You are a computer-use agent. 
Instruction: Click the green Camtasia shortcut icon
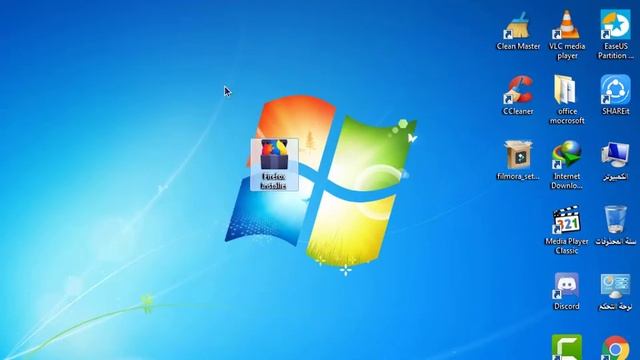[x=567, y=347]
